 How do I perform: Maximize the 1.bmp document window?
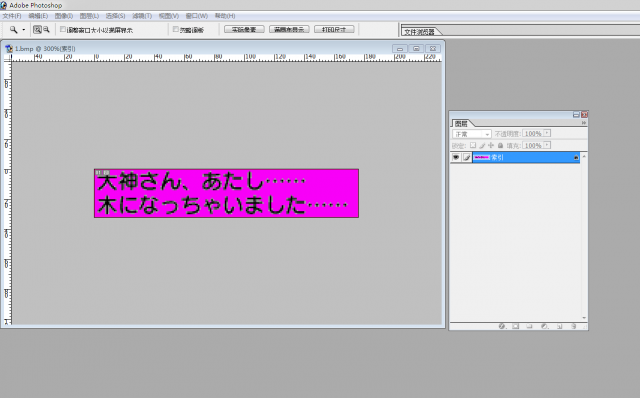(416, 49)
